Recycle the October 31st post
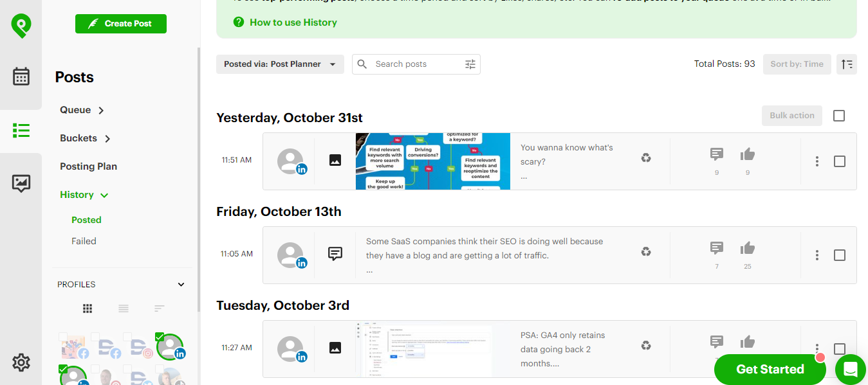Viewport: 868px width, 385px height. click(x=645, y=157)
